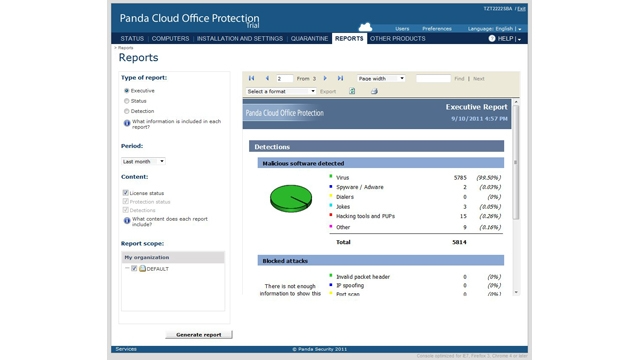Click the blue Spyware / Adware legend swatch
Screen dimensions: 640x360
(331, 186)
